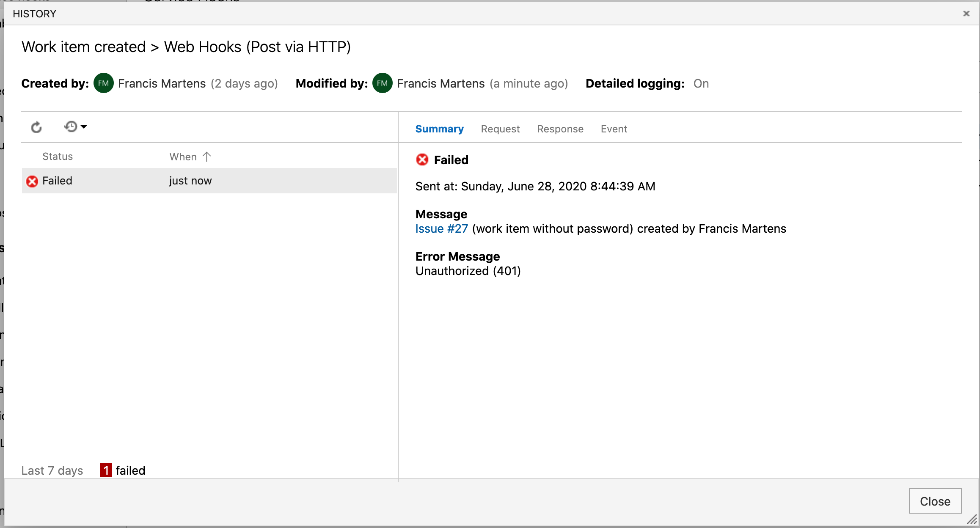Select the Failed just now history row

tap(209, 181)
